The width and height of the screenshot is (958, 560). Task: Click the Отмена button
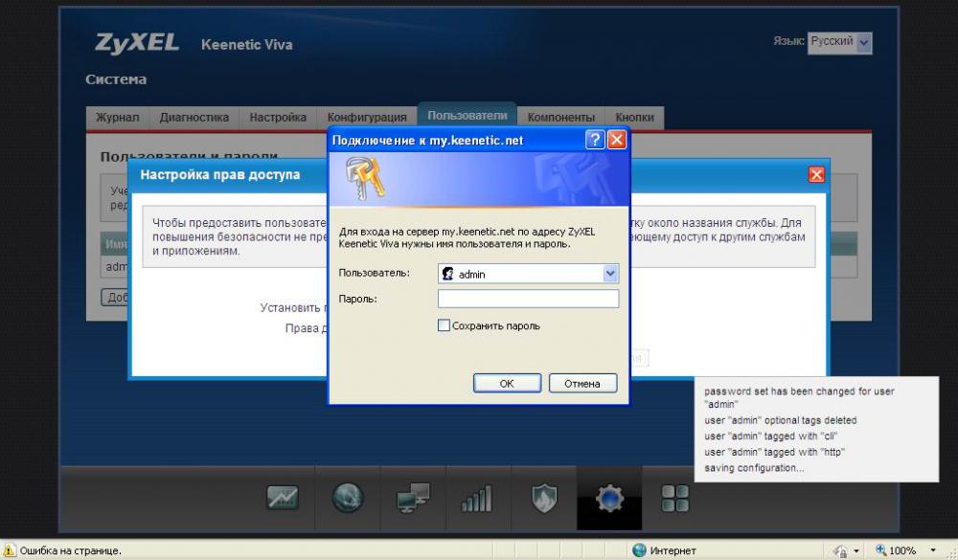coord(582,384)
